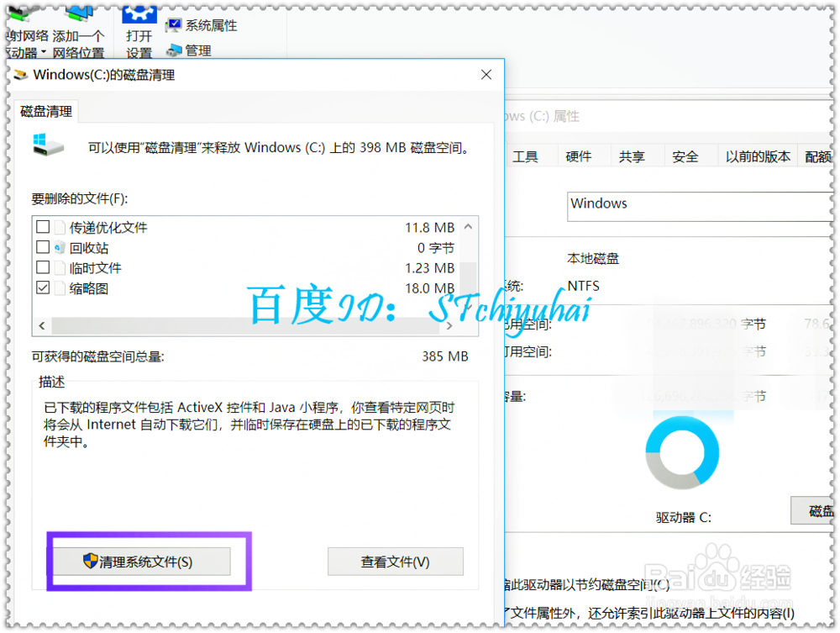Click the scroll-up arrow on the file list scrollbar
This screenshot has width=840, height=633.
tap(469, 226)
